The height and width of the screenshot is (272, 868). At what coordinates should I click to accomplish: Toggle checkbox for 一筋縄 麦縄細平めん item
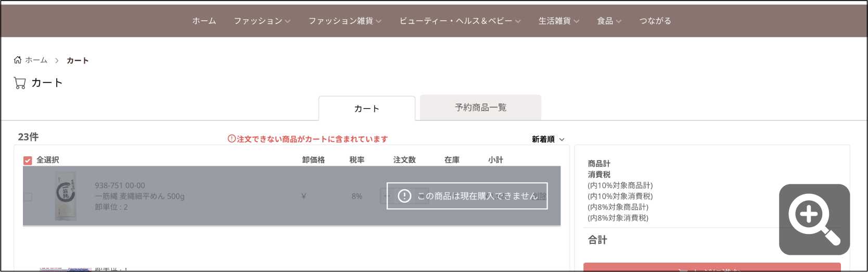[28, 197]
